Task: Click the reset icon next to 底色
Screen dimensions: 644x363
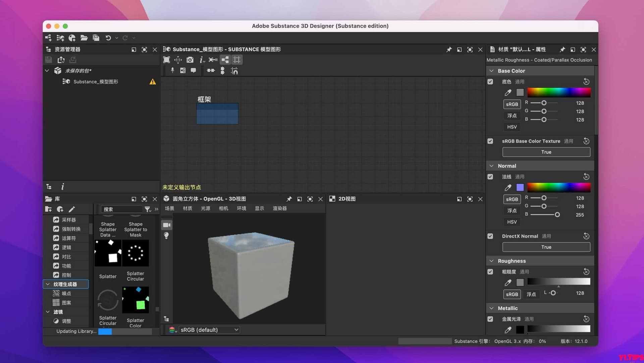Action: 586,82
